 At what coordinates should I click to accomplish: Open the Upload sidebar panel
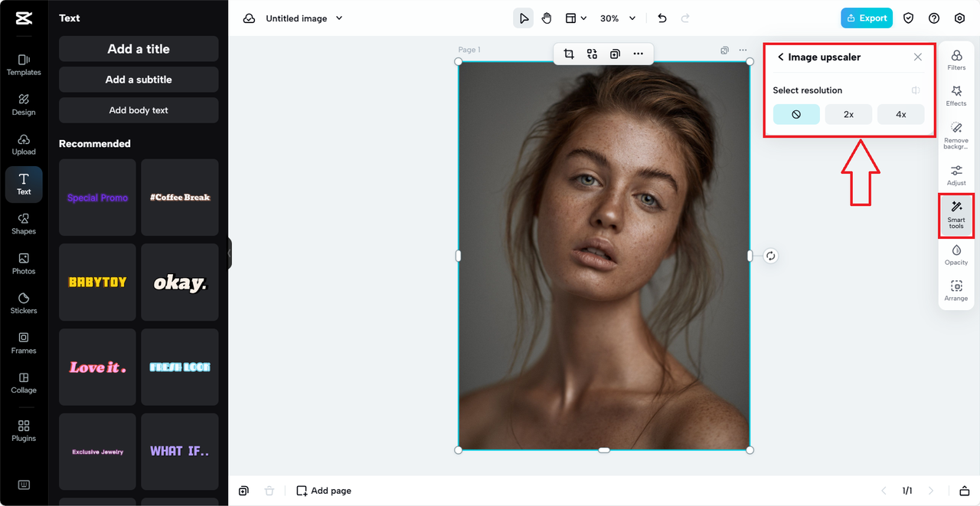pyautogui.click(x=24, y=144)
